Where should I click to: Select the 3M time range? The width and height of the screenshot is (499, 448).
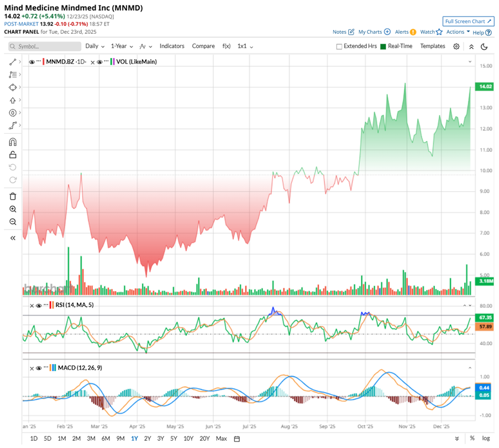91,439
